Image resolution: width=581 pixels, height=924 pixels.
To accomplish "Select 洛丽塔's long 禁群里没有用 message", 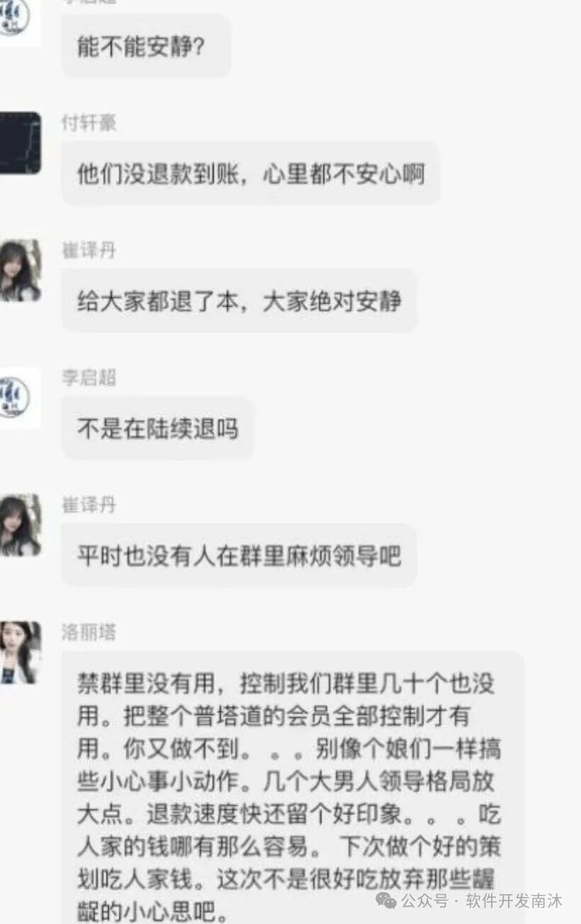I will click(x=293, y=788).
